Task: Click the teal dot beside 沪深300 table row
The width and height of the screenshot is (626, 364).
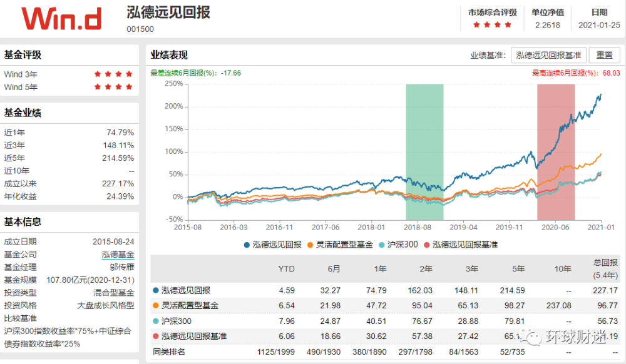Action: (x=156, y=321)
